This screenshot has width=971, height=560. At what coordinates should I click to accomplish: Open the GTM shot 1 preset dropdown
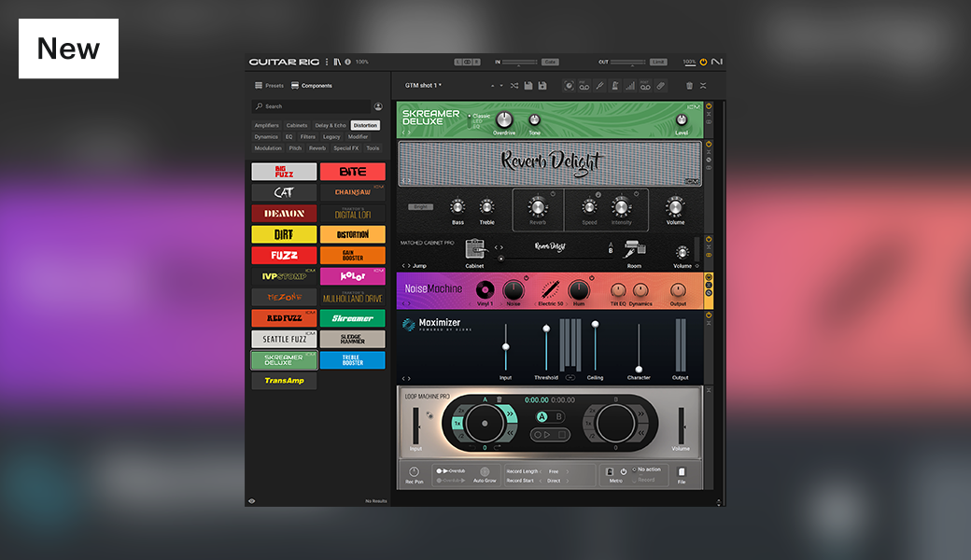coord(424,85)
